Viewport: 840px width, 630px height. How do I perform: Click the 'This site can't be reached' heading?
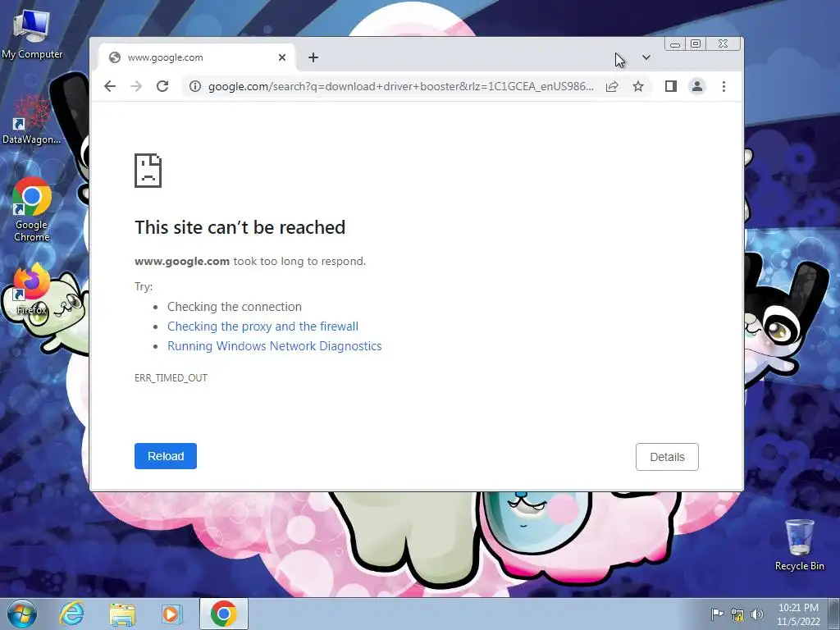pos(240,227)
